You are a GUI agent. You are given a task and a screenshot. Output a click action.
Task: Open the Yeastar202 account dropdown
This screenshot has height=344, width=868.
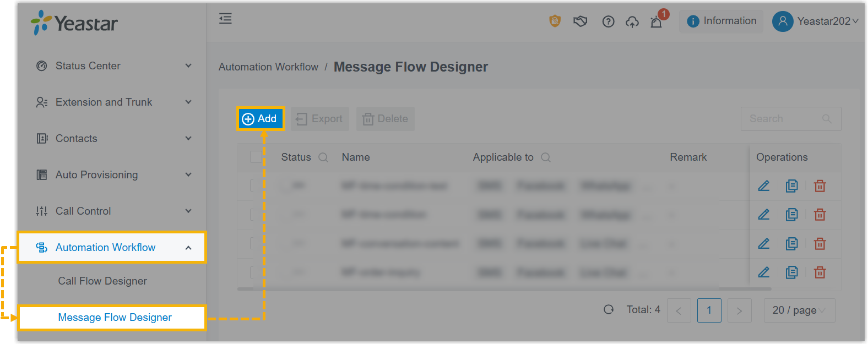tap(816, 21)
